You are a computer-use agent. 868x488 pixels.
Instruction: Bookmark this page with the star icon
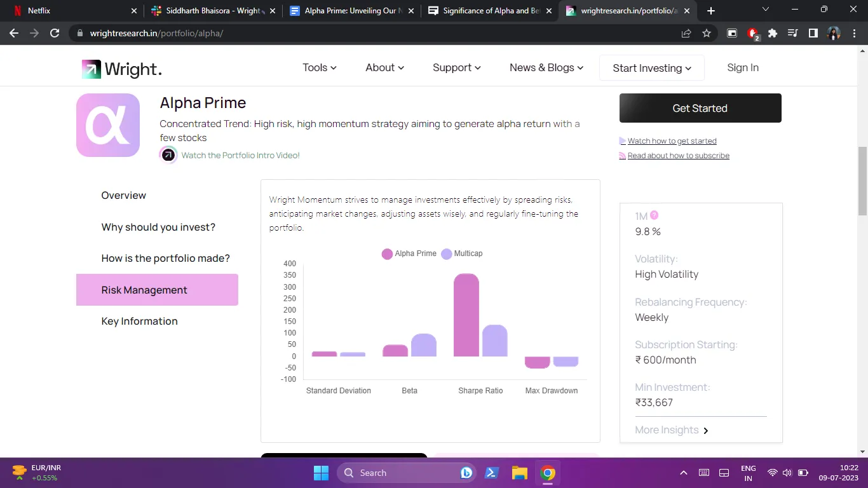click(x=707, y=33)
